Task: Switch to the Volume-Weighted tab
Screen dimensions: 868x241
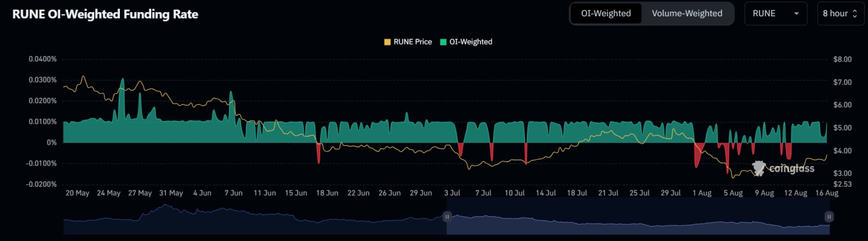Action: (x=687, y=13)
